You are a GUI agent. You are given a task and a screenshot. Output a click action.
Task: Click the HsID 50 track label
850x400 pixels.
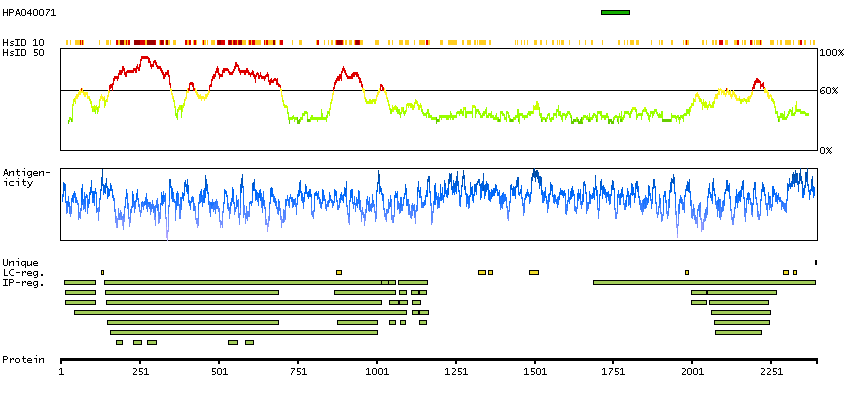point(23,53)
